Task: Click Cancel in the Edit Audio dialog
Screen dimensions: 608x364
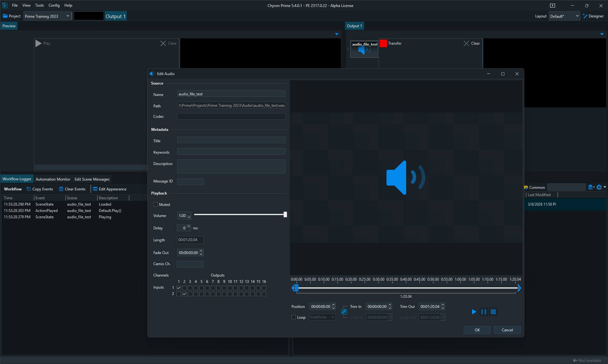Action: pos(507,330)
